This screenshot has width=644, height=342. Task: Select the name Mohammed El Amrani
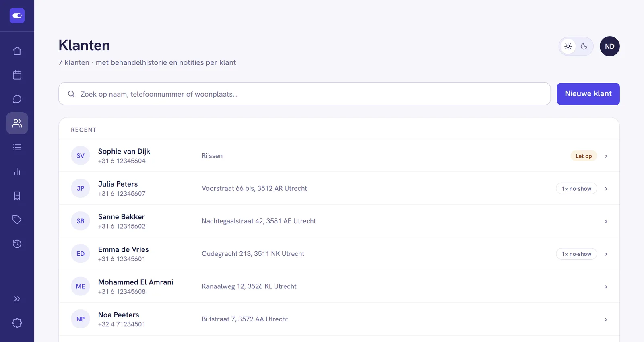pyautogui.click(x=136, y=282)
